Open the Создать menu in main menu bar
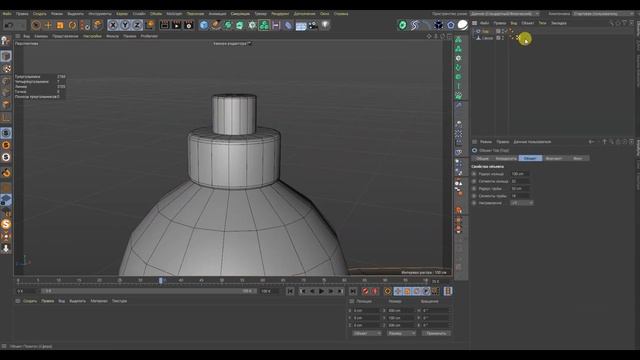The width and height of the screenshot is (640, 360). pos(40,13)
